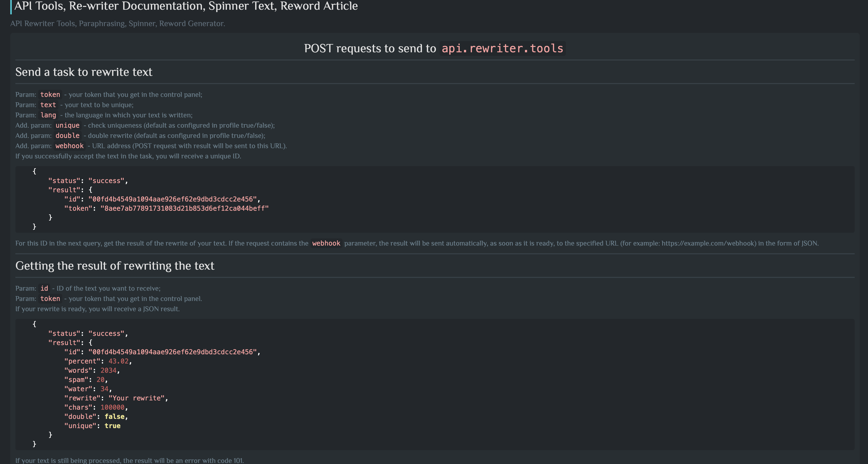Click the example URL "https://example.com/webhook"

point(708,244)
